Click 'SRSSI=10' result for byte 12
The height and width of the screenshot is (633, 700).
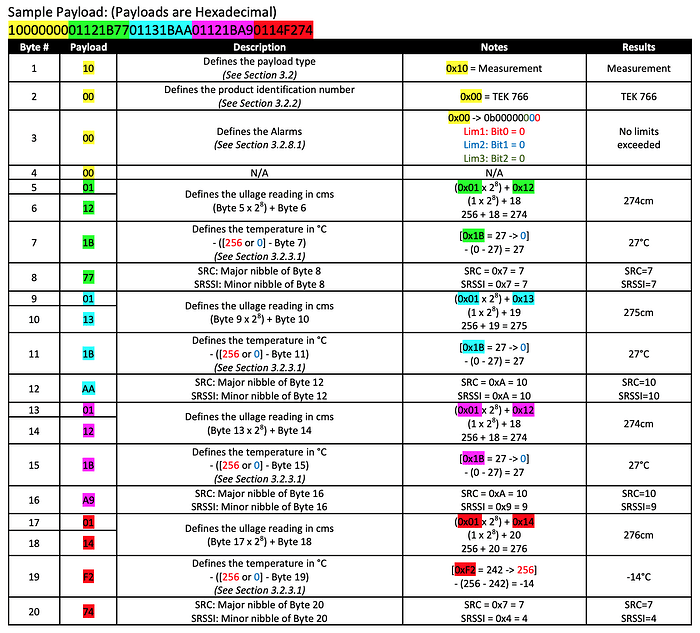click(638, 396)
